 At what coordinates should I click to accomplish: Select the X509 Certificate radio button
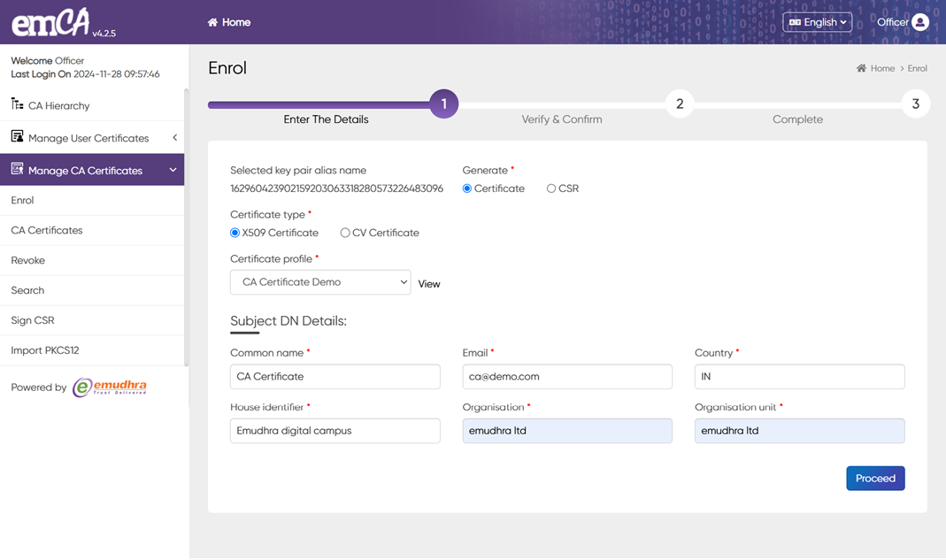[x=235, y=233]
